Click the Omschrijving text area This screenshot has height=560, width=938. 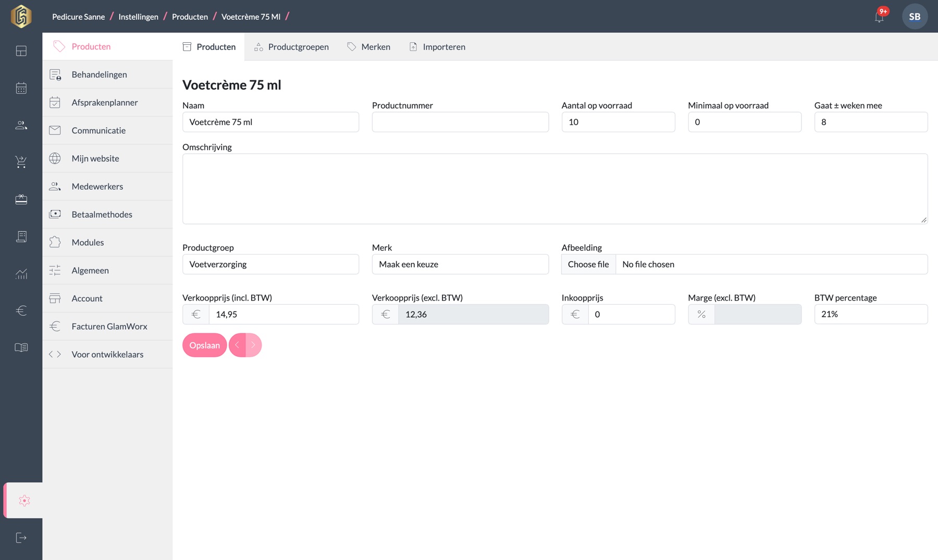(x=555, y=189)
